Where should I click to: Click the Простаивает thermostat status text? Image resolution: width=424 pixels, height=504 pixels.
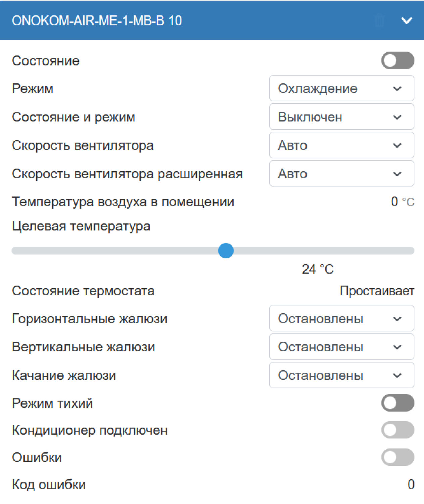(x=377, y=291)
